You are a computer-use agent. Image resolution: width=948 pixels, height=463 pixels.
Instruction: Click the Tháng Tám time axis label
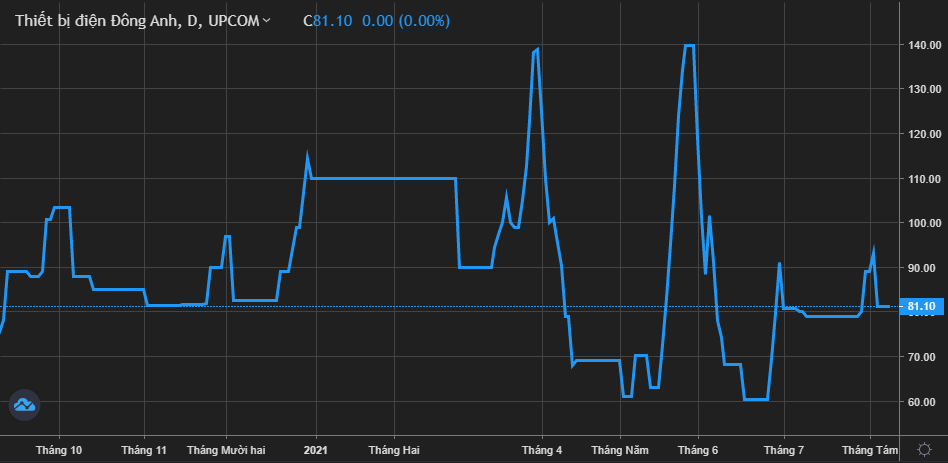click(x=871, y=450)
